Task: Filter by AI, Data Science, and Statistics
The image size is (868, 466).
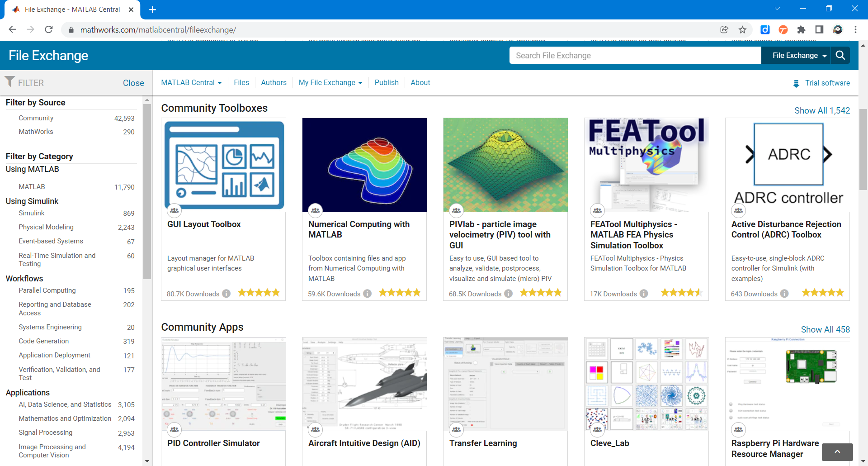Action: coord(65,404)
